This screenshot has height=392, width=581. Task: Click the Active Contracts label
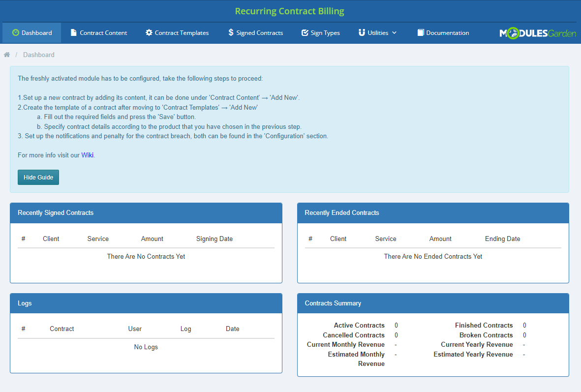(359, 325)
